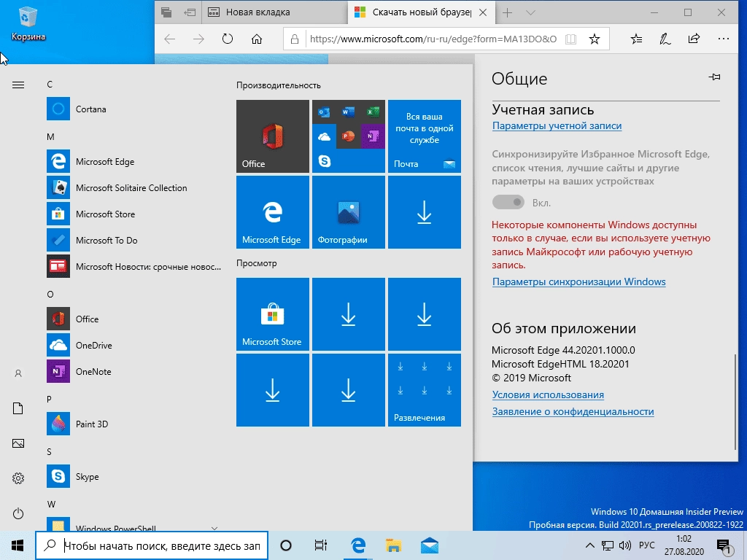Open File Explorer on taskbar
Screen dimensions: 747x560
point(393,545)
